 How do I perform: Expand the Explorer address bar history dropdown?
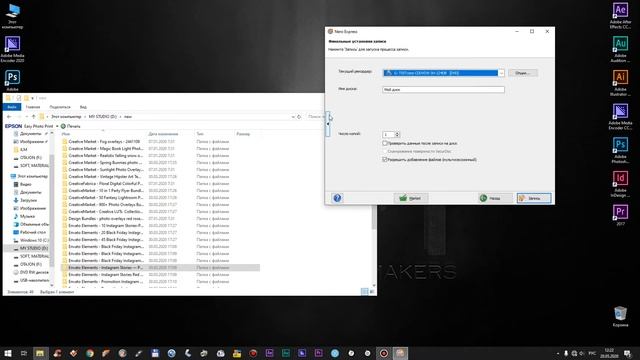(x=293, y=117)
